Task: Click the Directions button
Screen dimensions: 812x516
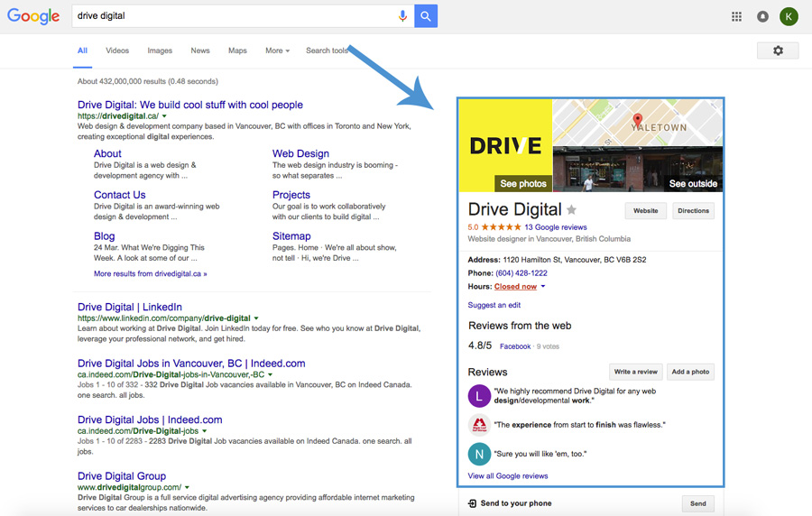Action: pyautogui.click(x=693, y=211)
